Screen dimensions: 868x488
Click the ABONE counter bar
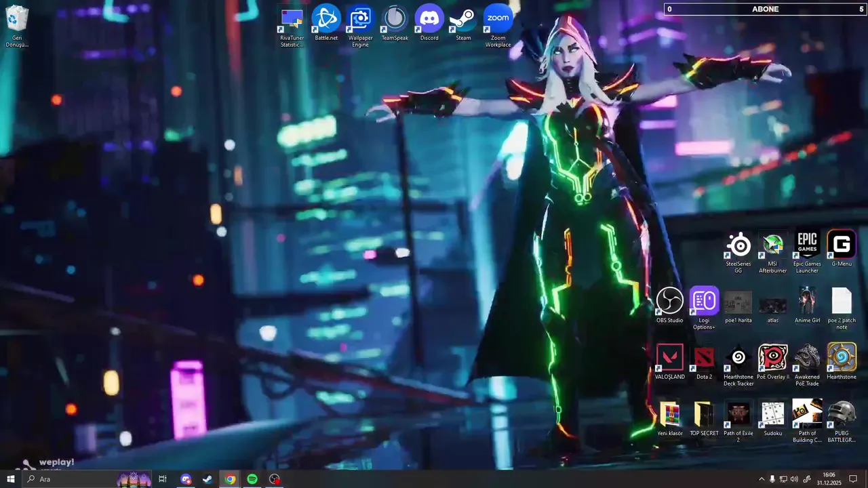coord(766,9)
